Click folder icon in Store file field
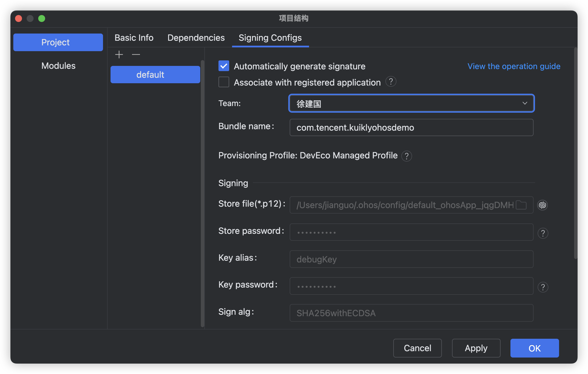 coord(521,205)
